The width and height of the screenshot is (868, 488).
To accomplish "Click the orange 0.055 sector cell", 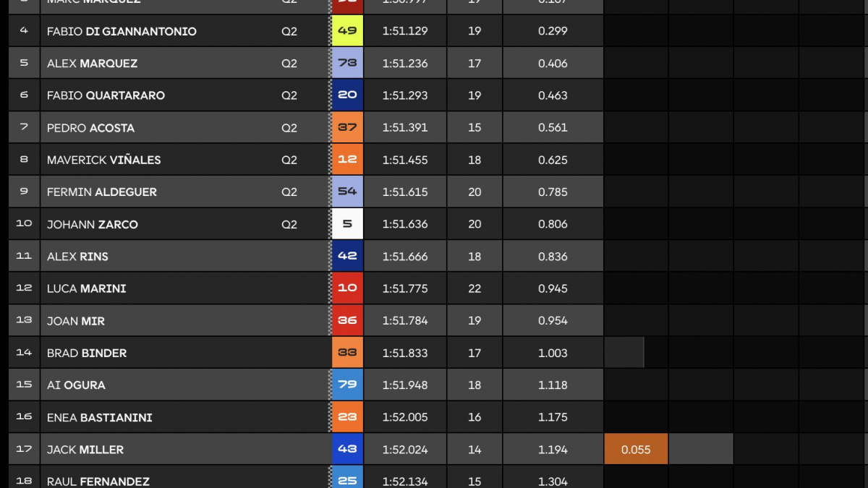I will point(636,449).
